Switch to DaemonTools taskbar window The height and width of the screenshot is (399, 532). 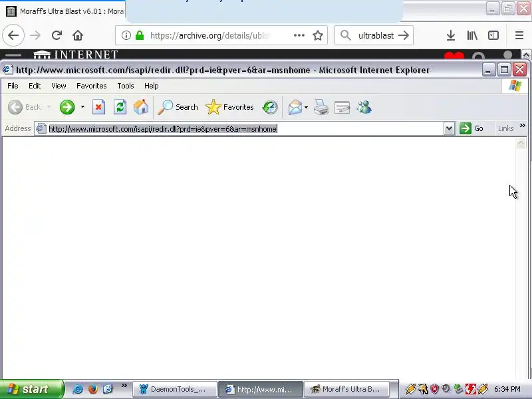(x=175, y=389)
